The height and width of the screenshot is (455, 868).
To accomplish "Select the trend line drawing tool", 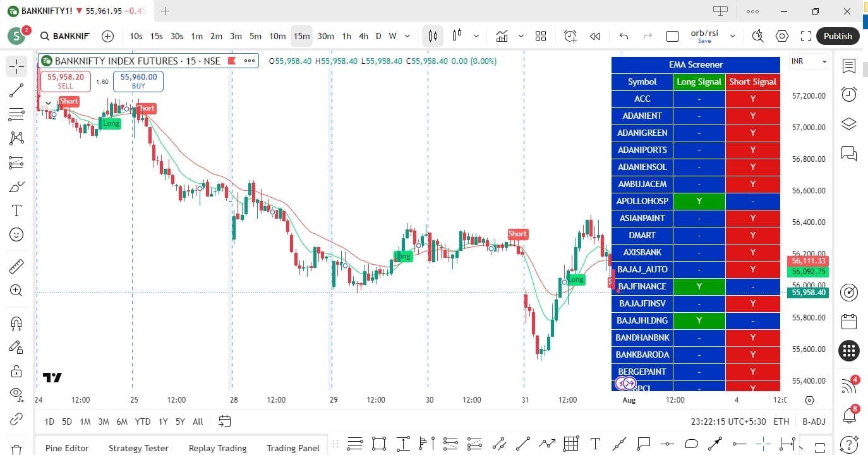I will click(x=16, y=90).
